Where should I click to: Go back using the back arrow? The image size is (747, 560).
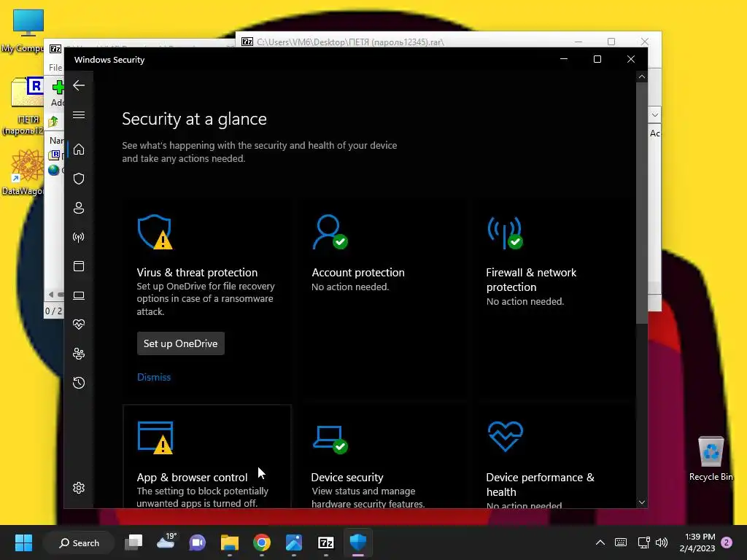79,86
